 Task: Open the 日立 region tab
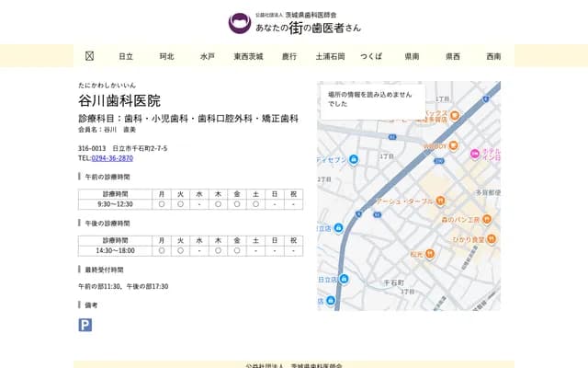tap(126, 56)
